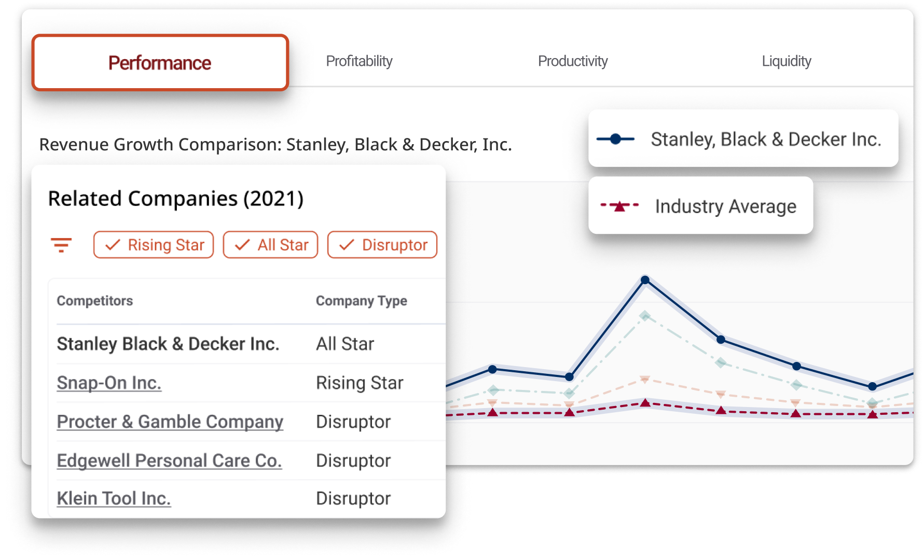Go to the Liquidity tab
Image resolution: width=924 pixels, height=560 pixels.
coord(786,61)
